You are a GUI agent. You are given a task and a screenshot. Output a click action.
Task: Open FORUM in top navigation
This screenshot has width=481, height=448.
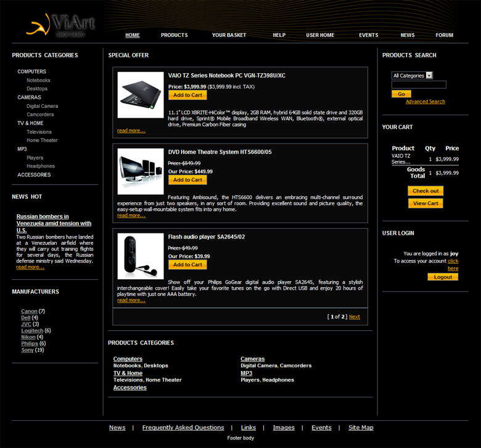[444, 35]
